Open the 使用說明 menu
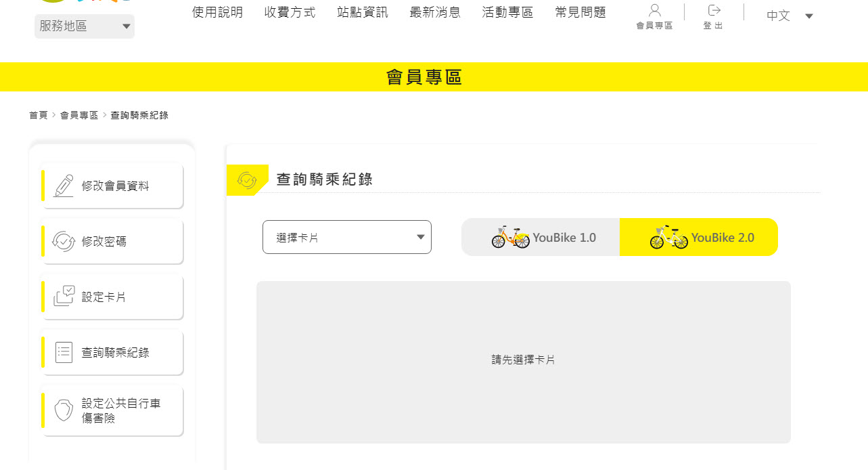Image resolution: width=868 pixels, height=470 pixels. click(x=217, y=12)
